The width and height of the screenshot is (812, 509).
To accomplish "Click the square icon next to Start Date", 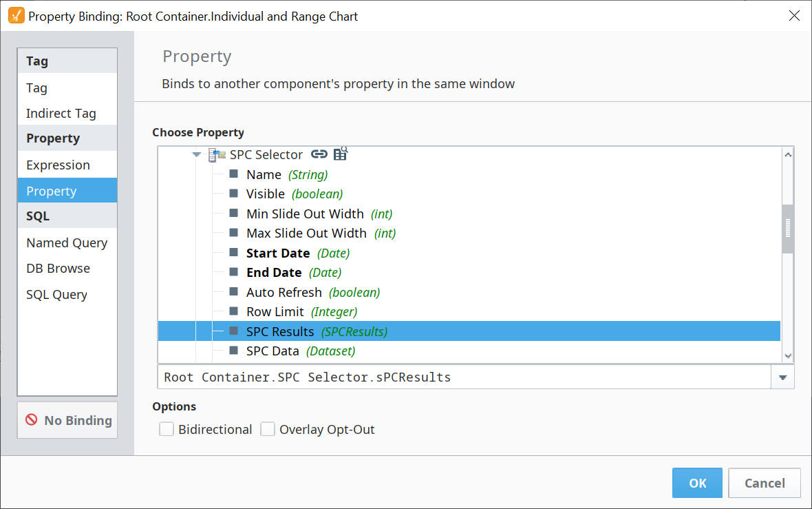I will [x=233, y=253].
